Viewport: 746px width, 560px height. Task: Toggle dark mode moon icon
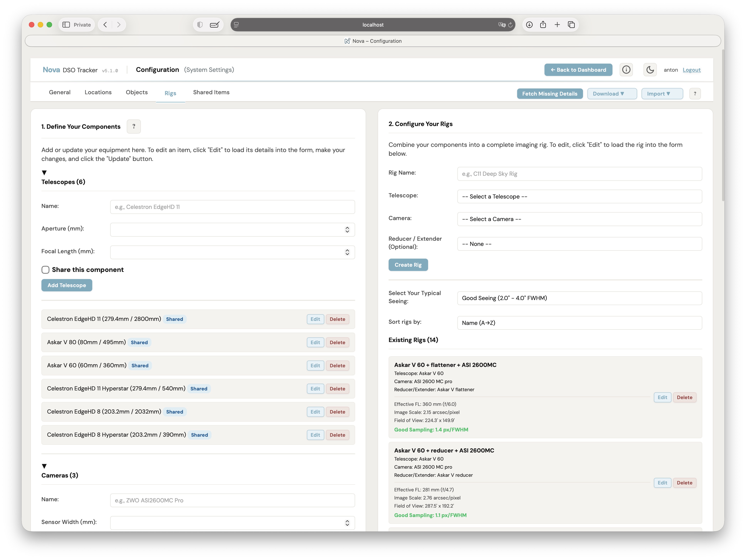649,70
